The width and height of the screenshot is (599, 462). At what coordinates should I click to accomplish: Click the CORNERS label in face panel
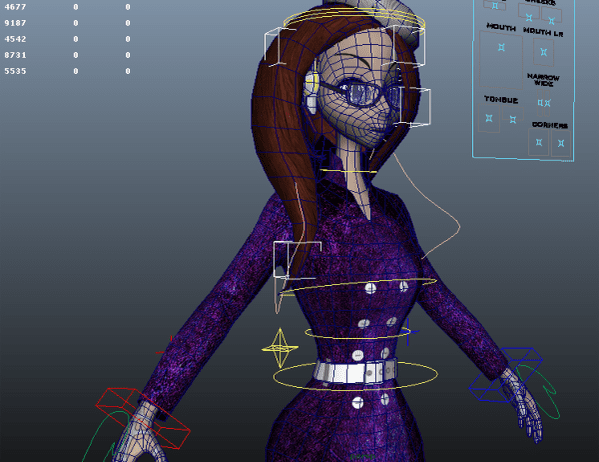tap(550, 125)
